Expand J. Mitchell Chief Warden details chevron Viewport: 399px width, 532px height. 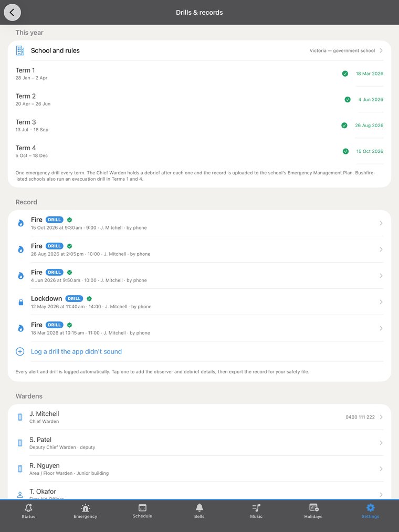(381, 417)
